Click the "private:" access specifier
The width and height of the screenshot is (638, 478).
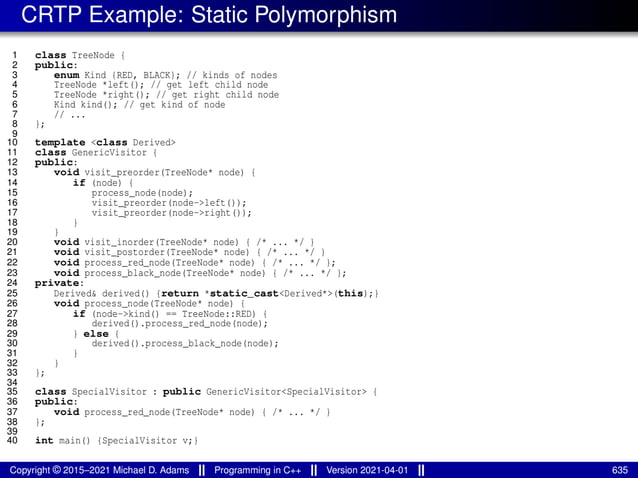point(59,283)
